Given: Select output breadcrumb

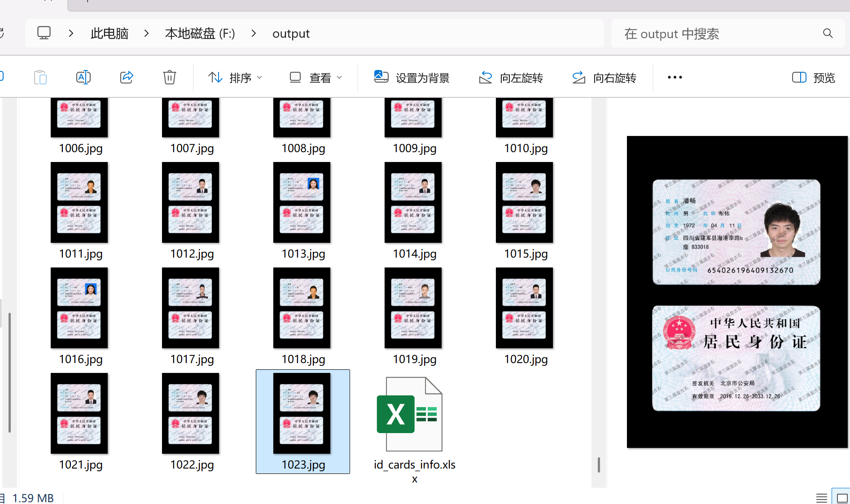Looking at the screenshot, I should [291, 34].
